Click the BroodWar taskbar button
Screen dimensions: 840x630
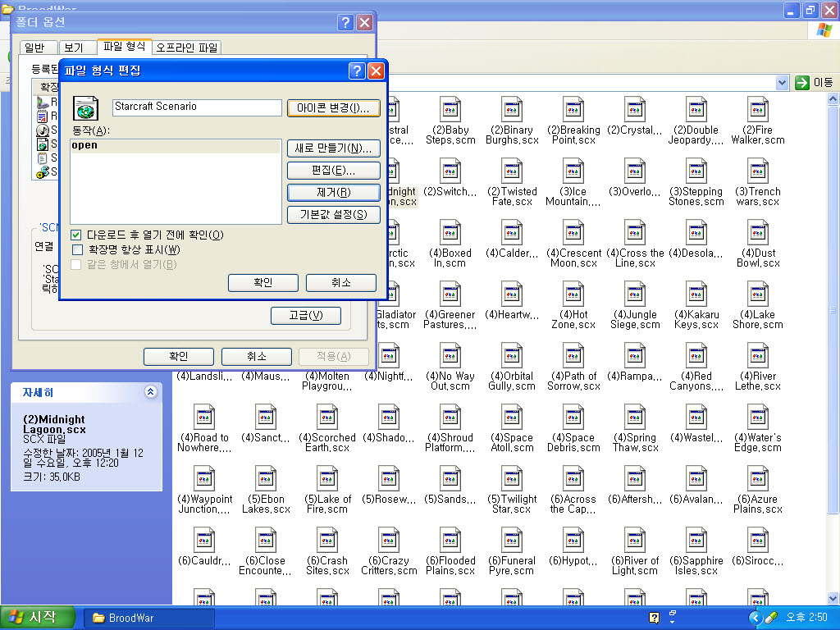[149, 619]
